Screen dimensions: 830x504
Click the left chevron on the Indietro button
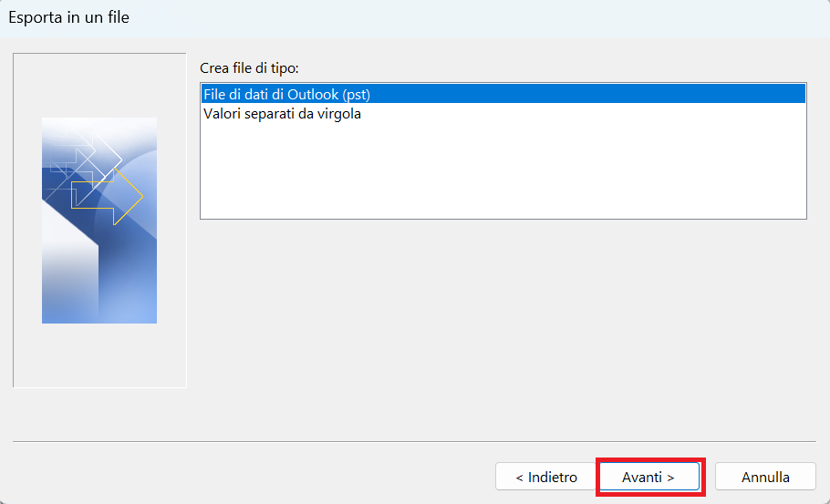pyautogui.click(x=519, y=478)
